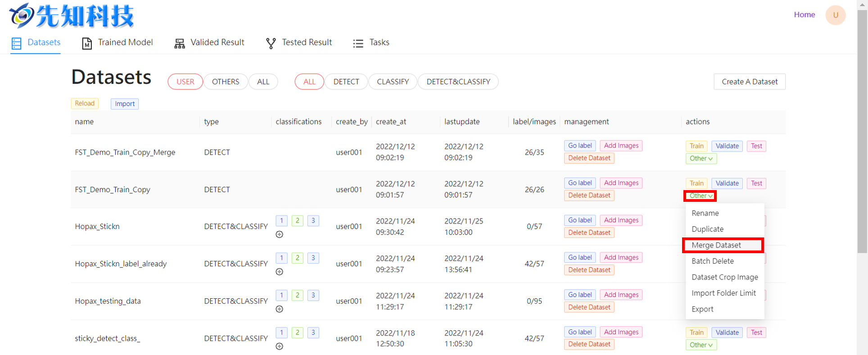Viewport: 868px width, 355px height.
Task: Choose Rename from the Other menu
Action: (x=725, y=213)
